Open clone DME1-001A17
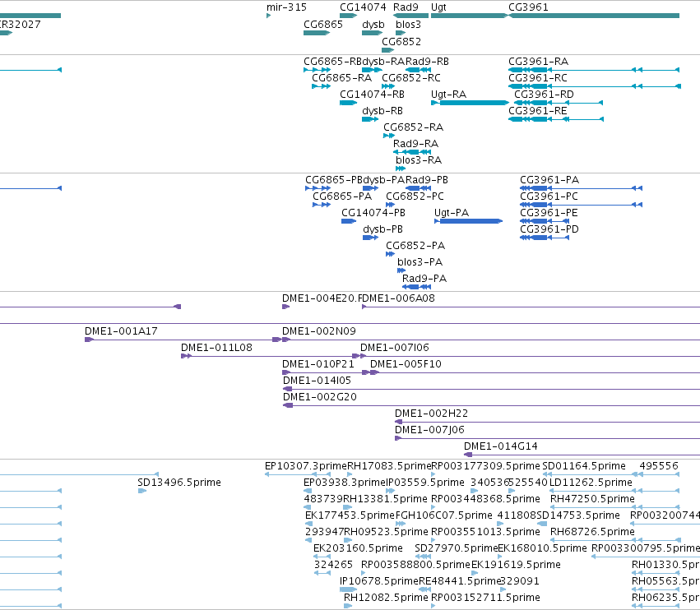 121,331
